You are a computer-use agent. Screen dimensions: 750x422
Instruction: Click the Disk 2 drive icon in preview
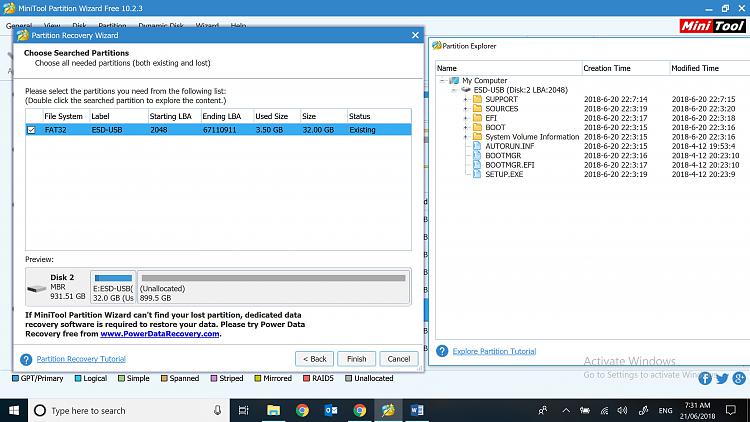pyautogui.click(x=37, y=289)
